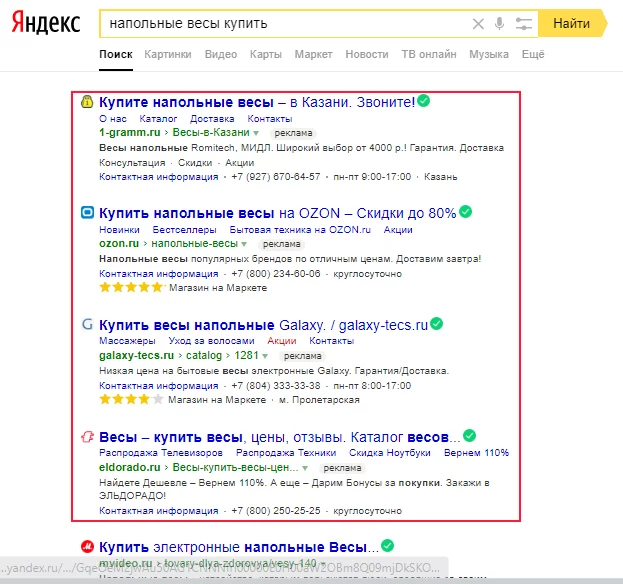This screenshot has height=584, width=623.
Task: Click 'Распродажа Техники' sitelink
Action: pyautogui.click(x=286, y=453)
